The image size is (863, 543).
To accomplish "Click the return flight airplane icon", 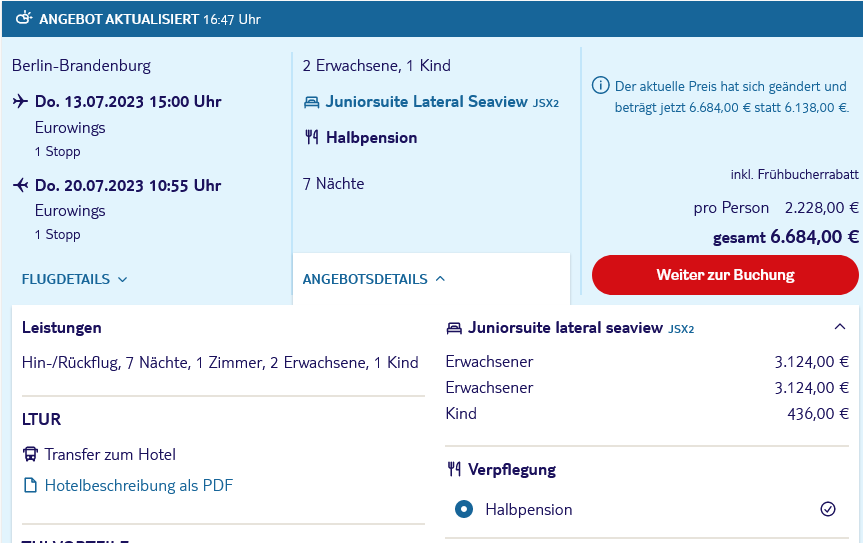I will tap(20, 185).
